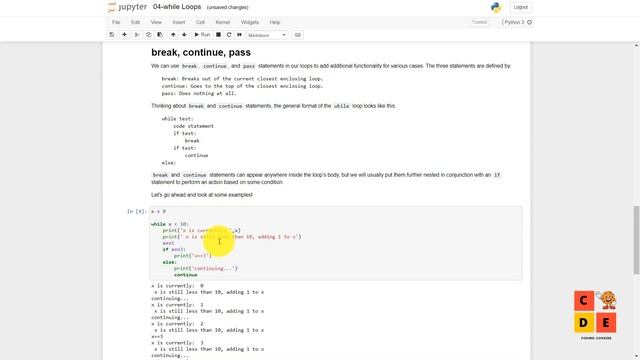Open the Help menu
The width and height of the screenshot is (640, 360).
275,22
